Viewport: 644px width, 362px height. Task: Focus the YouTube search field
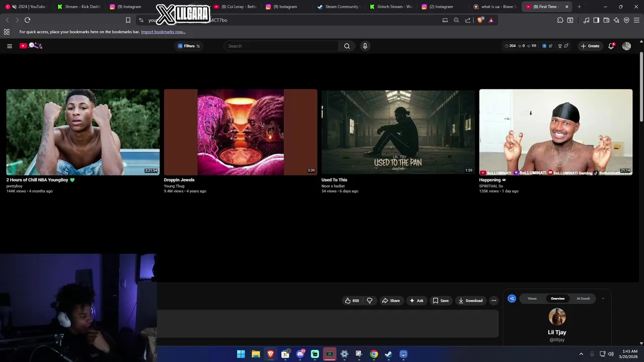282,46
